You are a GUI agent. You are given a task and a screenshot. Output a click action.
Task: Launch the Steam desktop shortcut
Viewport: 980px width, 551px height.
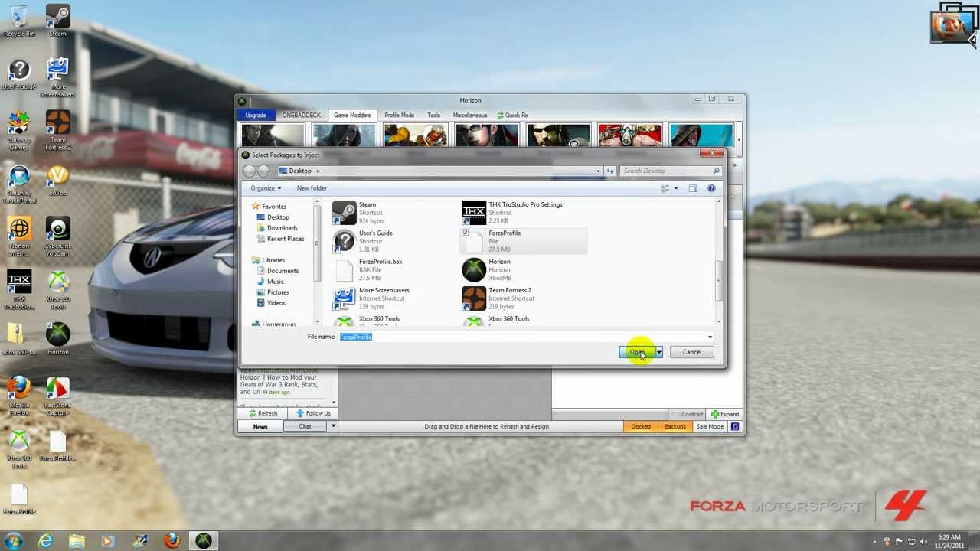[x=57, y=21]
